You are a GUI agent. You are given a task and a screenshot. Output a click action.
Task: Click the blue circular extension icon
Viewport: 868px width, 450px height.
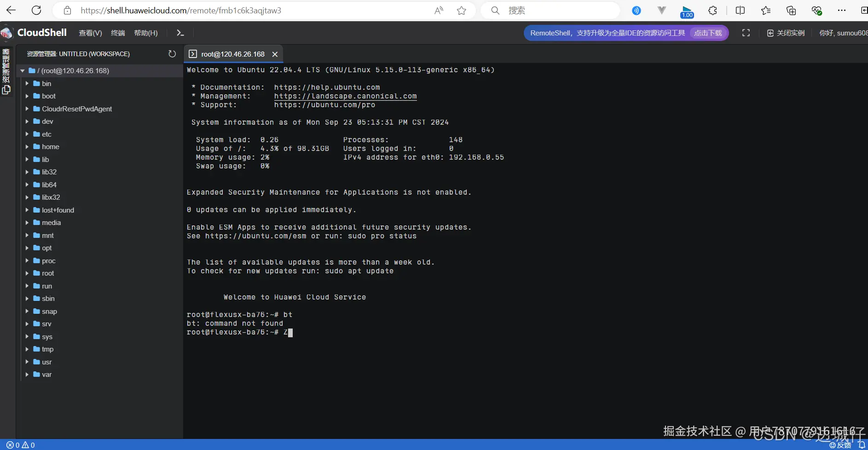pos(637,10)
